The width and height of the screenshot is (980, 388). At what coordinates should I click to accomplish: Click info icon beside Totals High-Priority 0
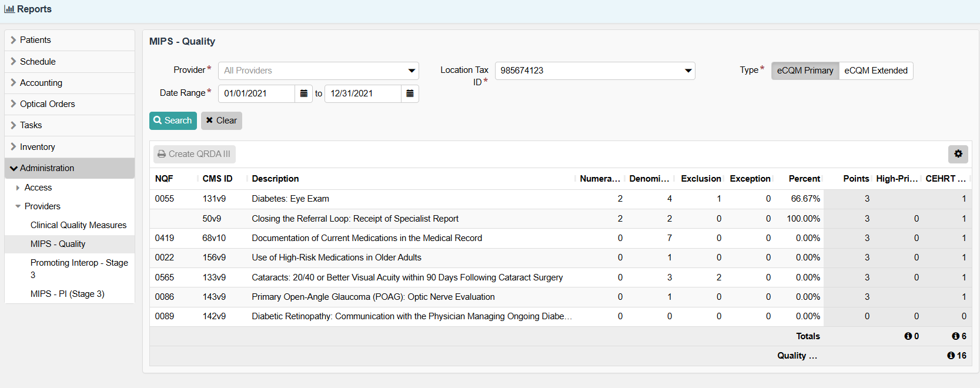coord(908,336)
